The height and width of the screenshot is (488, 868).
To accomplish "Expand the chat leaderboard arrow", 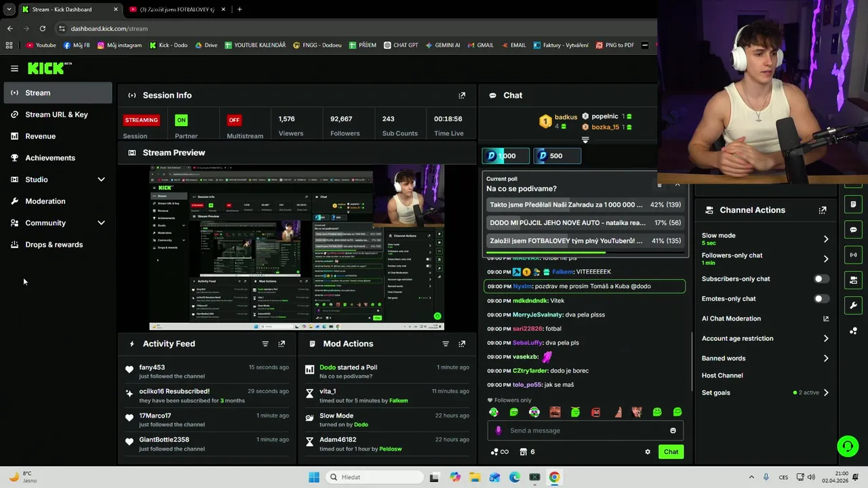I will [x=585, y=140].
